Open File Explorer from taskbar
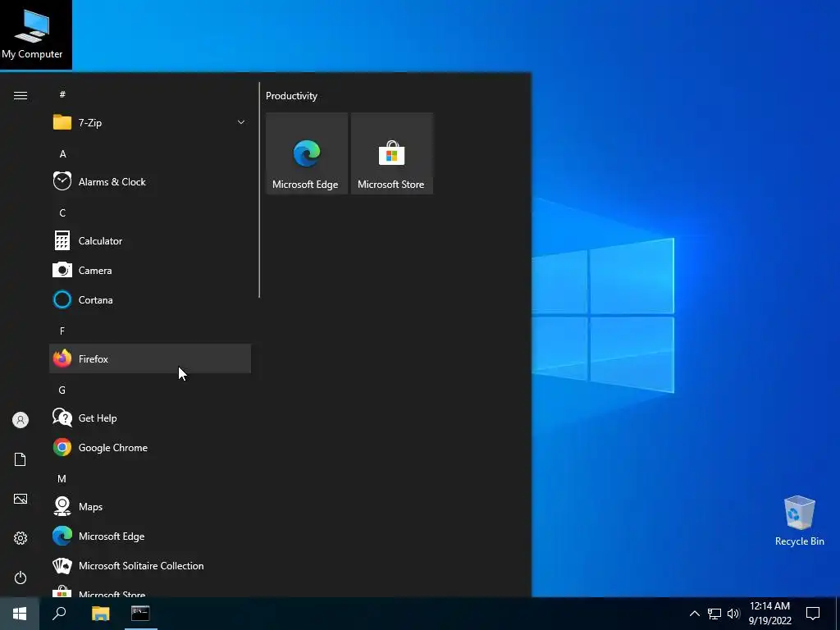840x630 pixels. click(x=100, y=614)
